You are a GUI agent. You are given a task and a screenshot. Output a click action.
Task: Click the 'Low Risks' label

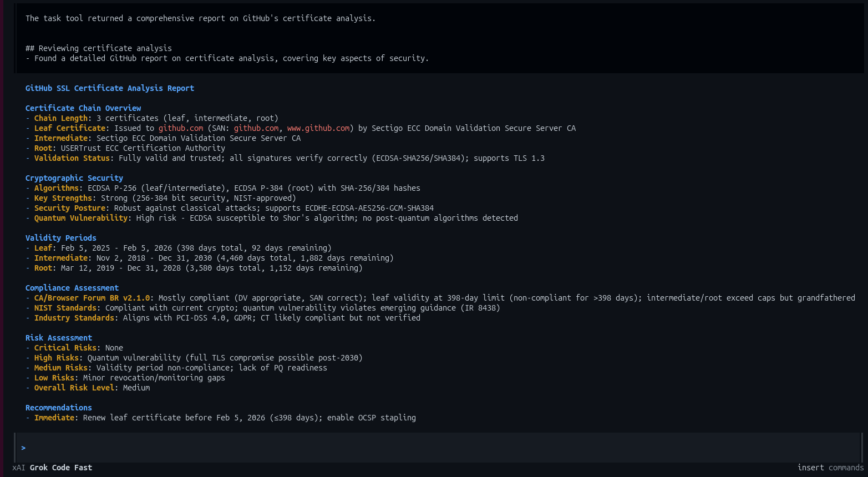54,378
